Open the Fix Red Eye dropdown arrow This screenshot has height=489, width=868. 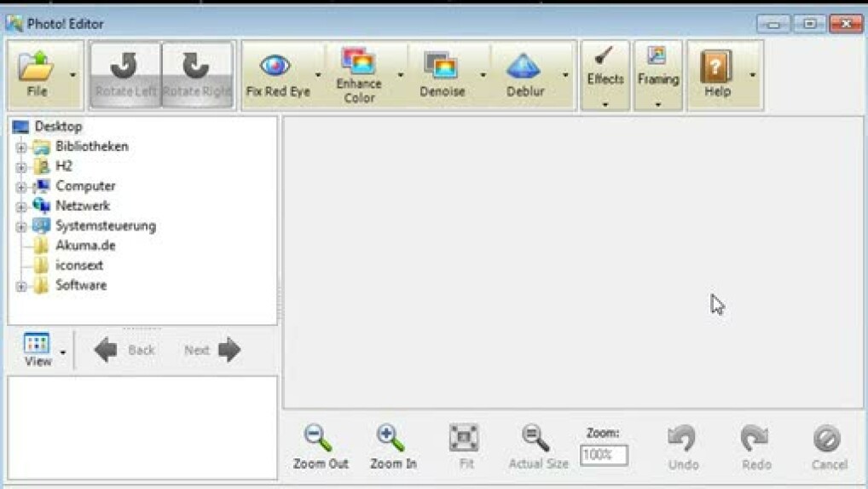coord(318,75)
